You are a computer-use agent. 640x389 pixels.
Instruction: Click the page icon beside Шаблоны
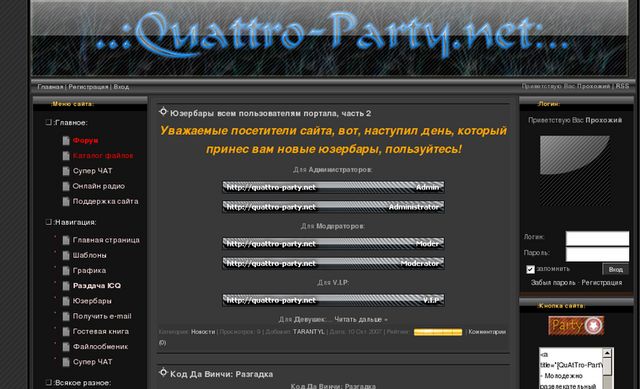click(x=66, y=256)
